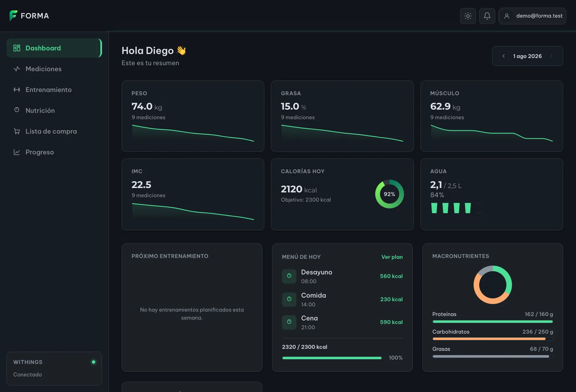The height and width of the screenshot is (392, 576).
Task: Click the 590 kcal value
Action: coord(391,322)
